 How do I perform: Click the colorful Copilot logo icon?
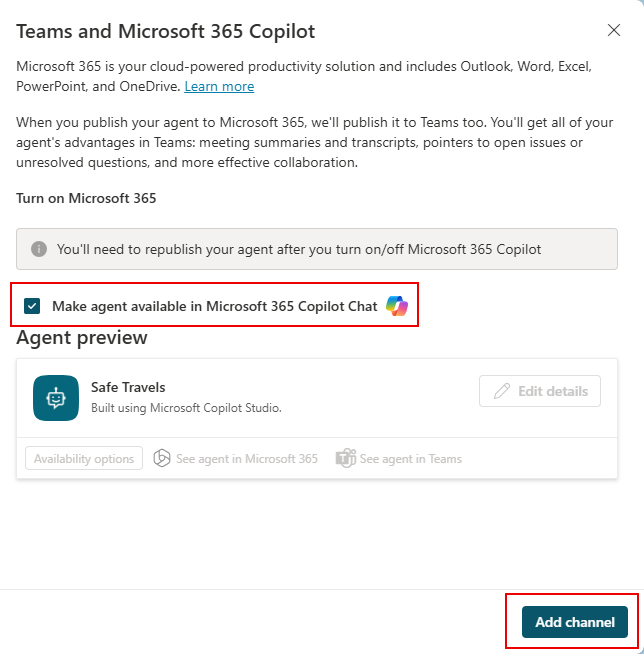coord(397,306)
